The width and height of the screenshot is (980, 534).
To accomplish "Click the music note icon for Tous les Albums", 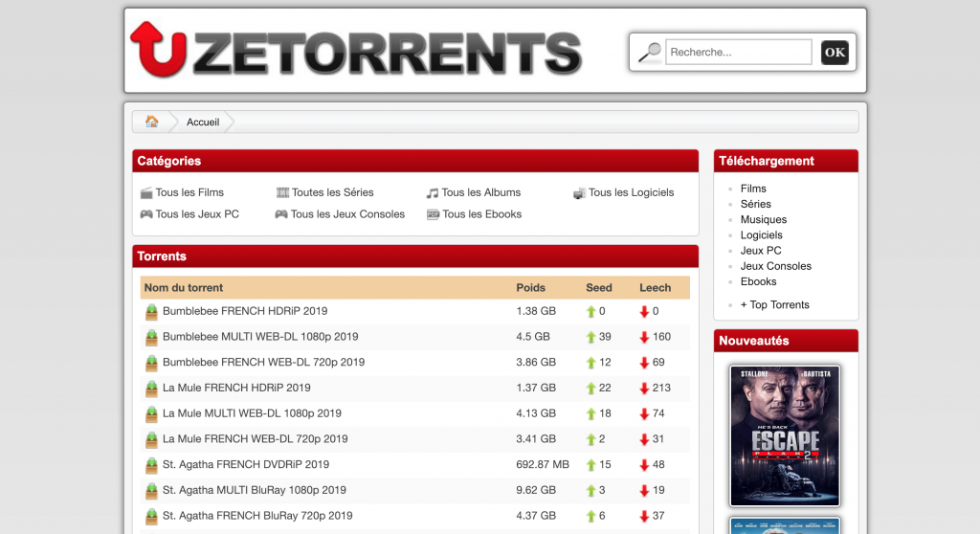I will click(433, 193).
